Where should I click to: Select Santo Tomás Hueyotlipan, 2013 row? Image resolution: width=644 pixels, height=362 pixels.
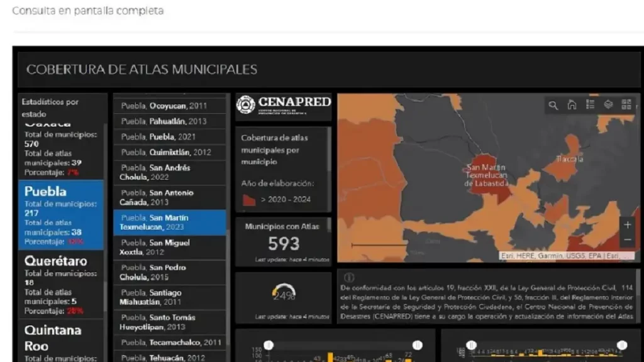tap(169, 322)
